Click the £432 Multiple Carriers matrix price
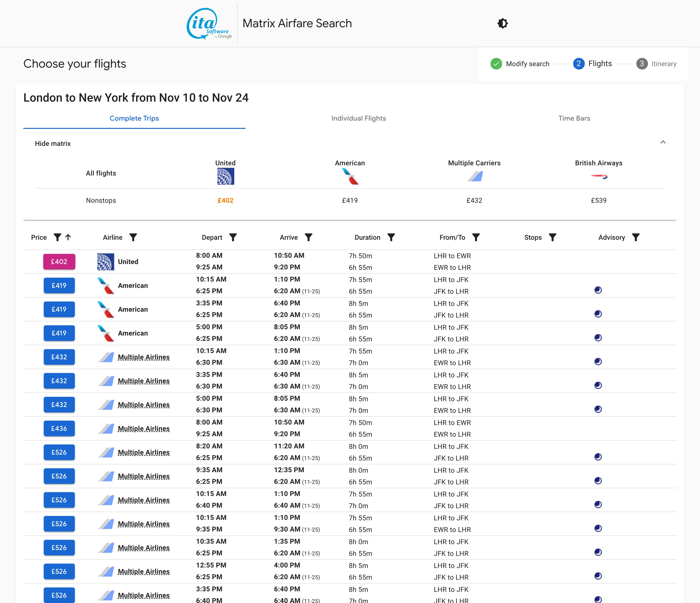This screenshot has height=603, width=700. (x=474, y=200)
